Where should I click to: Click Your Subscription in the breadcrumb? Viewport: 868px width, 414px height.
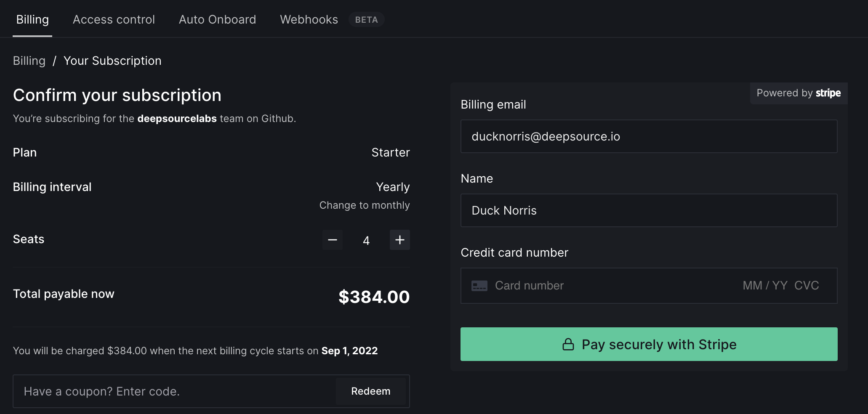pos(112,61)
